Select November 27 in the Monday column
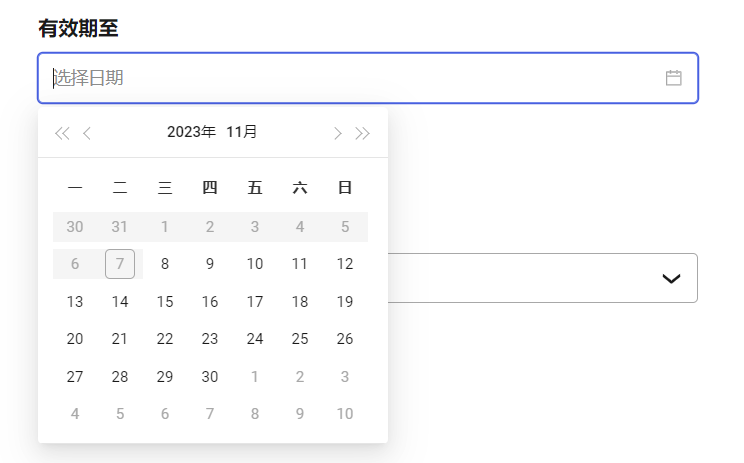This screenshot has width=744, height=463. [x=75, y=377]
